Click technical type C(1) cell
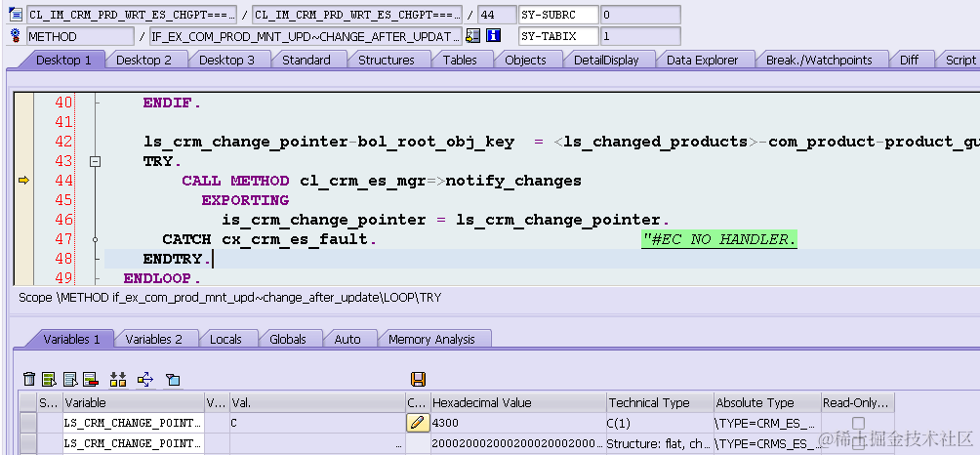The width and height of the screenshot is (980, 455). point(660,423)
